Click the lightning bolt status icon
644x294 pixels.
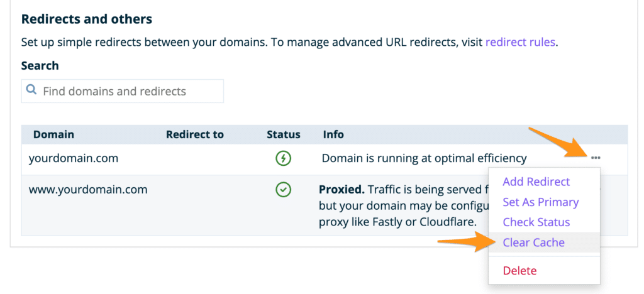pos(283,158)
